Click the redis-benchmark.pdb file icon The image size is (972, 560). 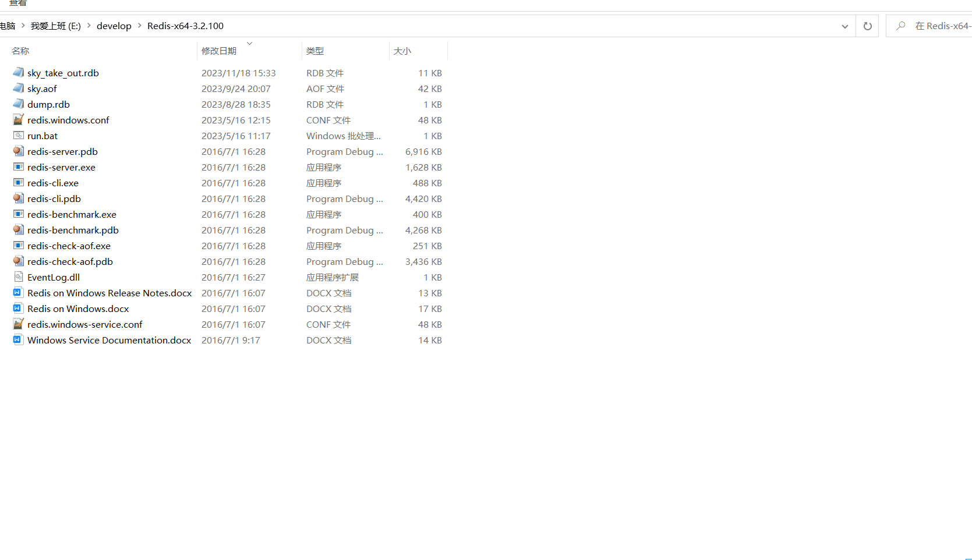click(19, 230)
